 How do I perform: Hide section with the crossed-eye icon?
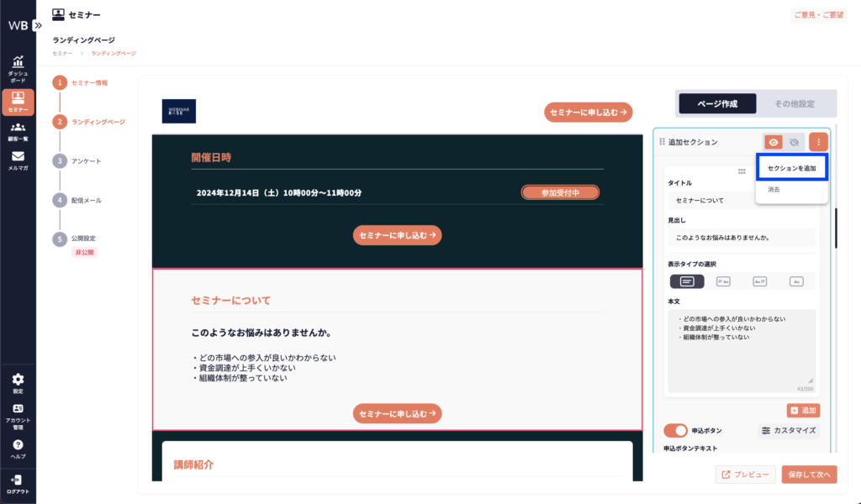click(x=795, y=142)
